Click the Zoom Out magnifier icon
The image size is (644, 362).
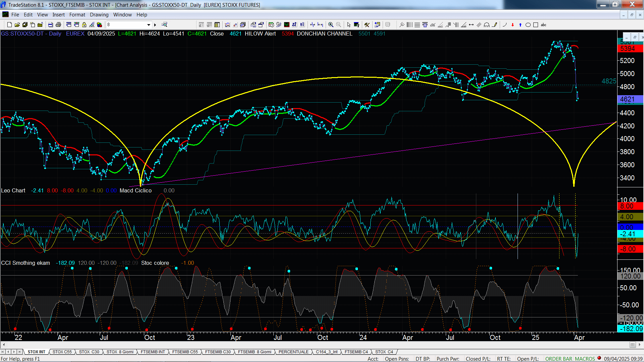(x=338, y=24)
